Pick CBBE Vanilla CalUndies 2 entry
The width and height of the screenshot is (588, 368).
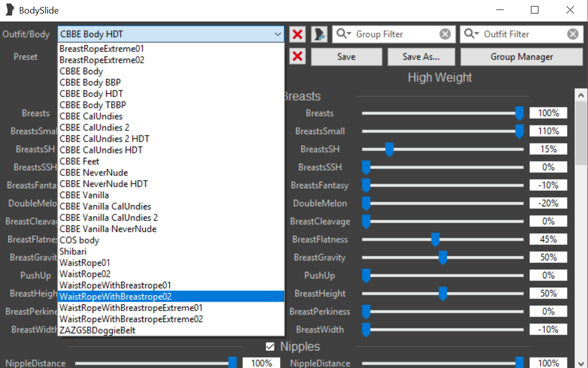[171, 217]
